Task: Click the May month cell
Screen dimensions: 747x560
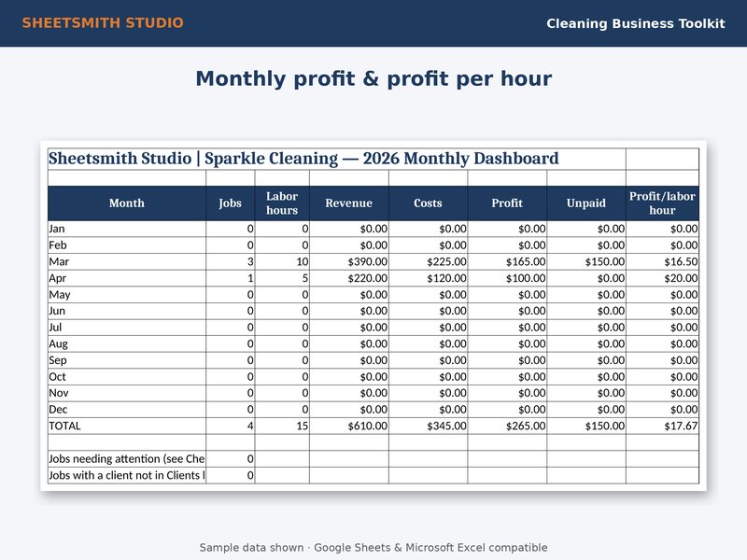Action: click(127, 294)
